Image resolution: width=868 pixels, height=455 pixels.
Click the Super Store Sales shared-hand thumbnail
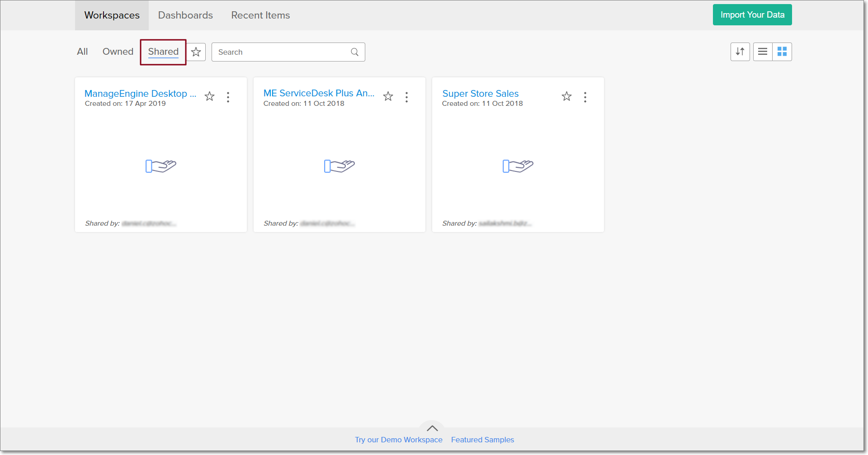(x=518, y=166)
